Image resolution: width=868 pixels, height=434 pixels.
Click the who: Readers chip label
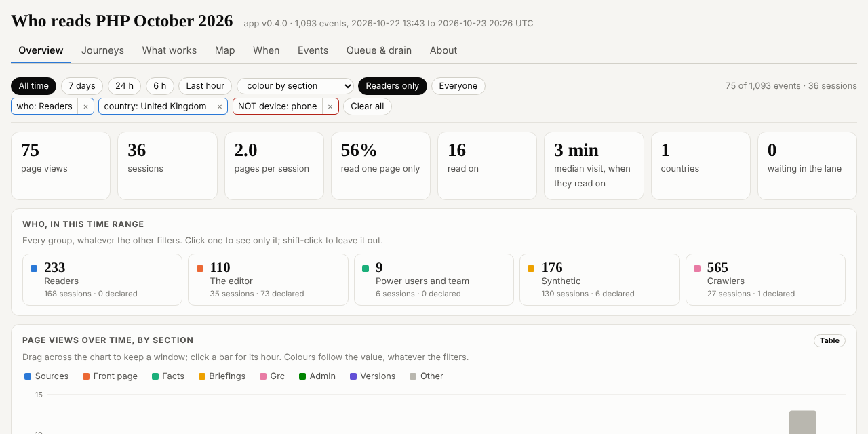[44, 106]
